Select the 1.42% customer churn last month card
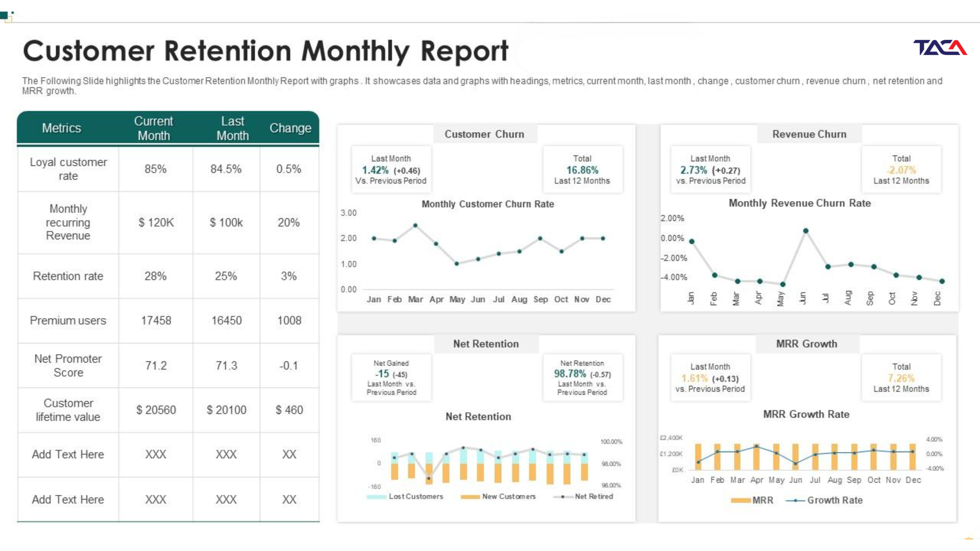980x551 pixels. click(391, 170)
